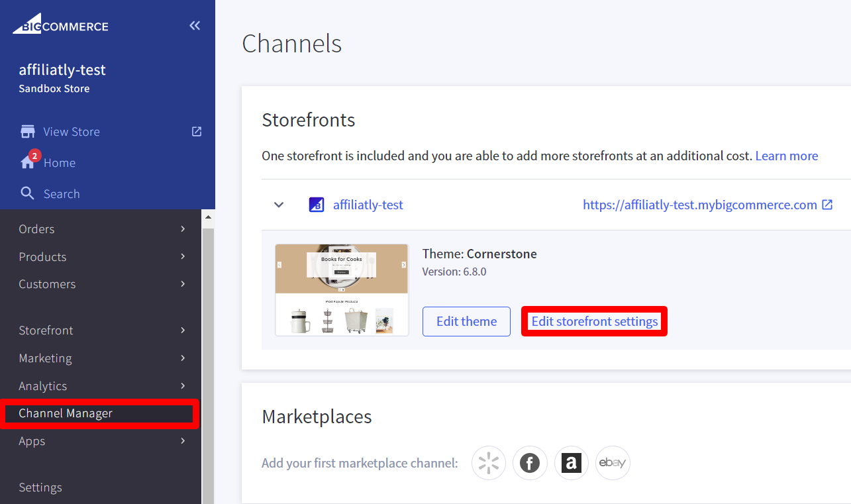Click the Cornerstone theme preview thumbnail
The height and width of the screenshot is (504, 851).
click(342, 290)
